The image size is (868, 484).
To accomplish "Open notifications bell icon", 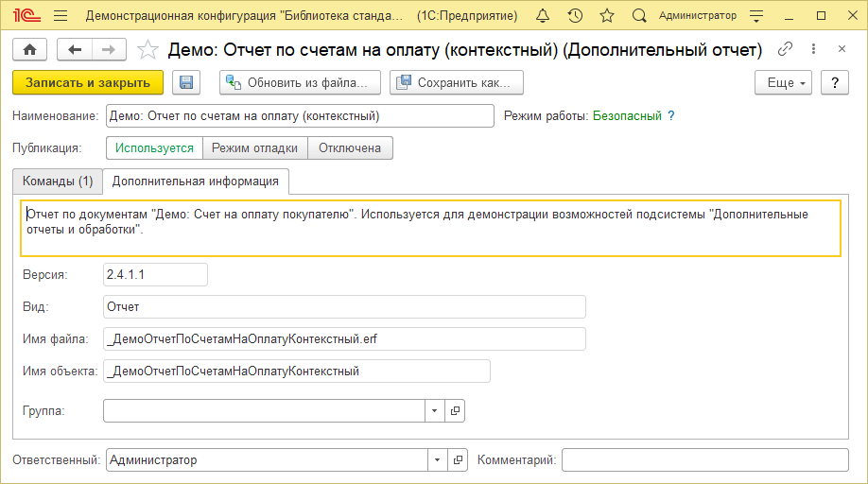I will 543,15.
